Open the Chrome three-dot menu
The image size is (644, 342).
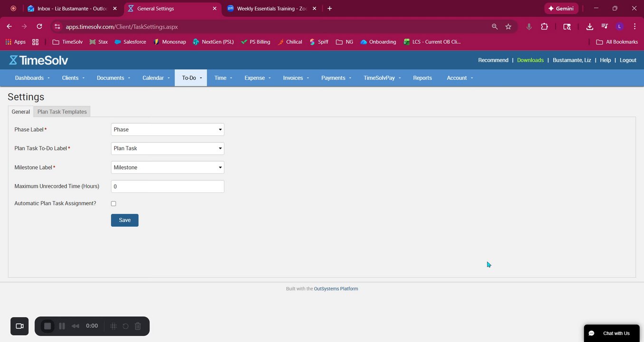[634, 27]
